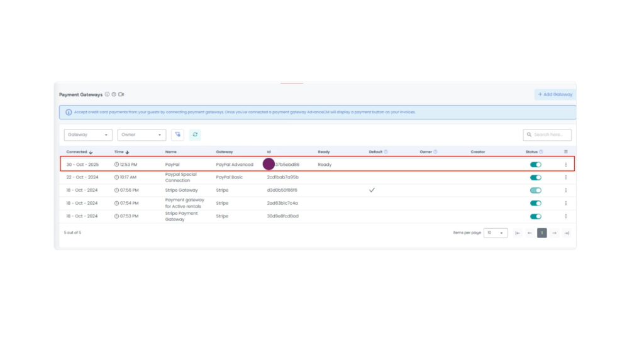644x362 pixels.
Task: Expand the Owner filter dropdown
Action: tap(141, 134)
